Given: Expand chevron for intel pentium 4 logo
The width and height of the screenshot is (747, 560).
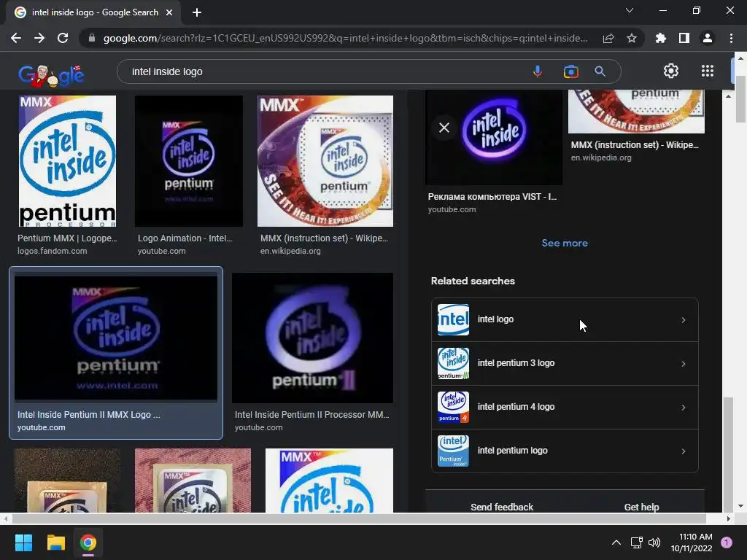Looking at the screenshot, I should click(x=683, y=408).
